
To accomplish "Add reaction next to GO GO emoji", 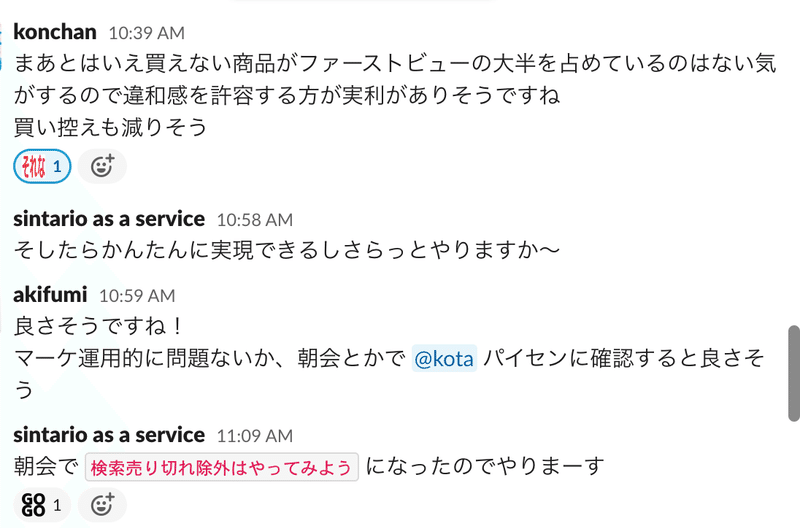I will [102, 505].
